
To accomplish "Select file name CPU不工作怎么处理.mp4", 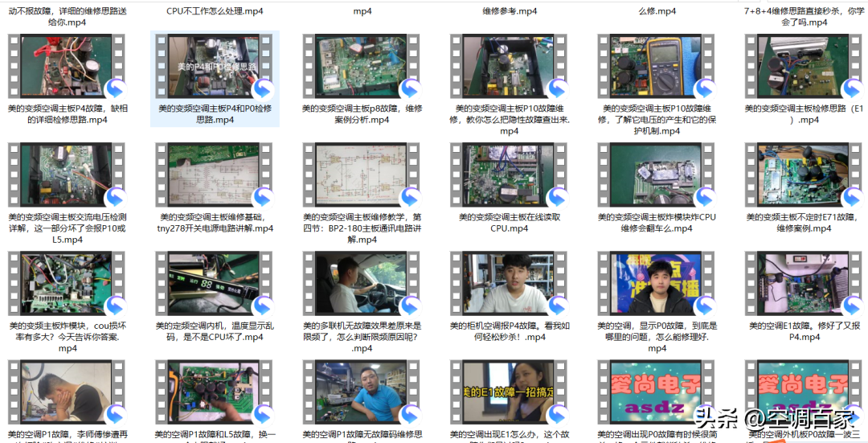I will pyautogui.click(x=215, y=10).
